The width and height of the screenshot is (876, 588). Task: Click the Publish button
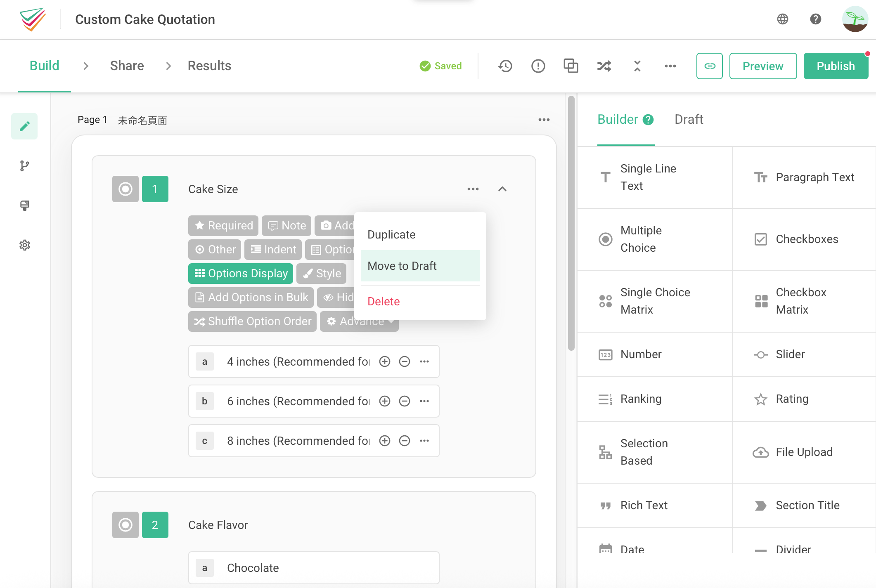(836, 66)
